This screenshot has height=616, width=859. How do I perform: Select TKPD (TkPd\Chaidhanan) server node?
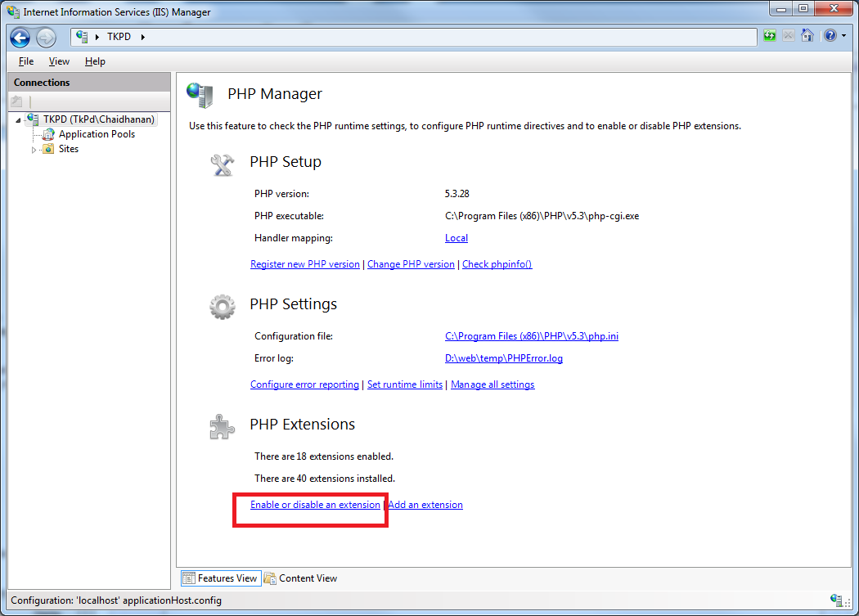(x=99, y=119)
